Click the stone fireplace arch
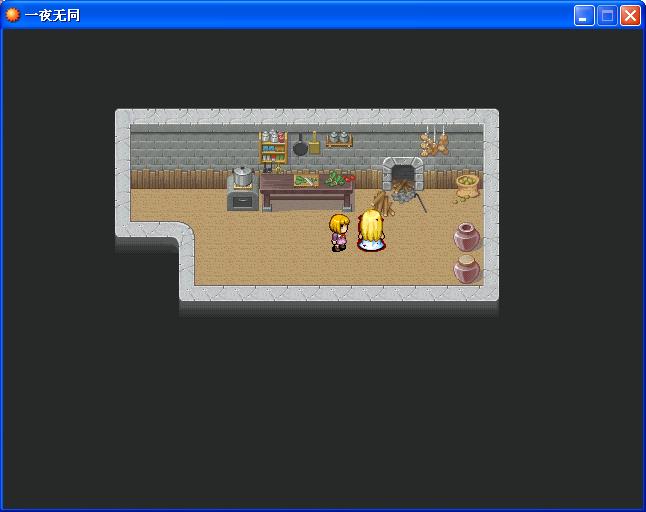Viewport: 646px width, 512px height. point(403,173)
